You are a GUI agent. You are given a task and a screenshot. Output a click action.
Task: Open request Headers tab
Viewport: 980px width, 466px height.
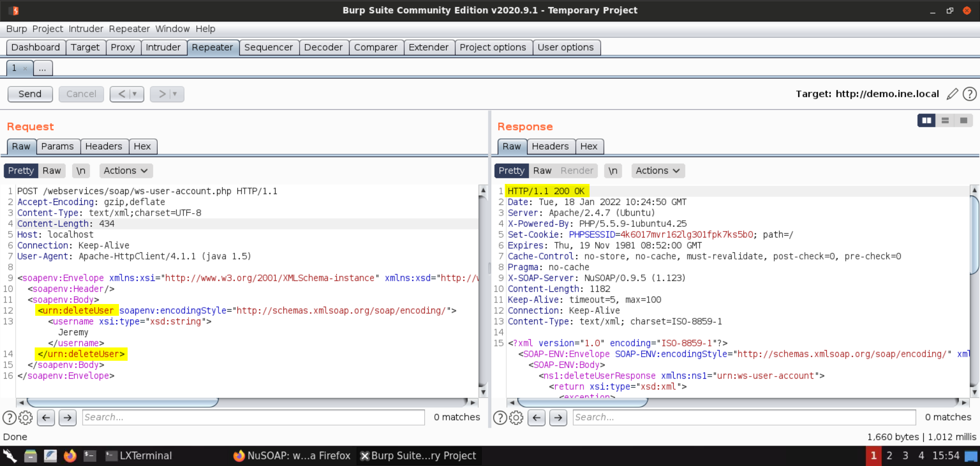pyautogui.click(x=104, y=147)
